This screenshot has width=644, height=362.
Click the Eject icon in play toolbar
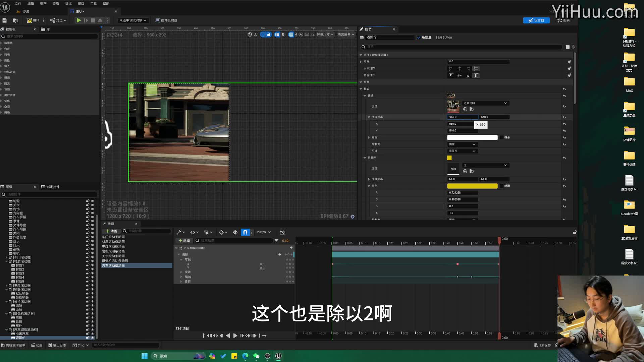pos(100,20)
